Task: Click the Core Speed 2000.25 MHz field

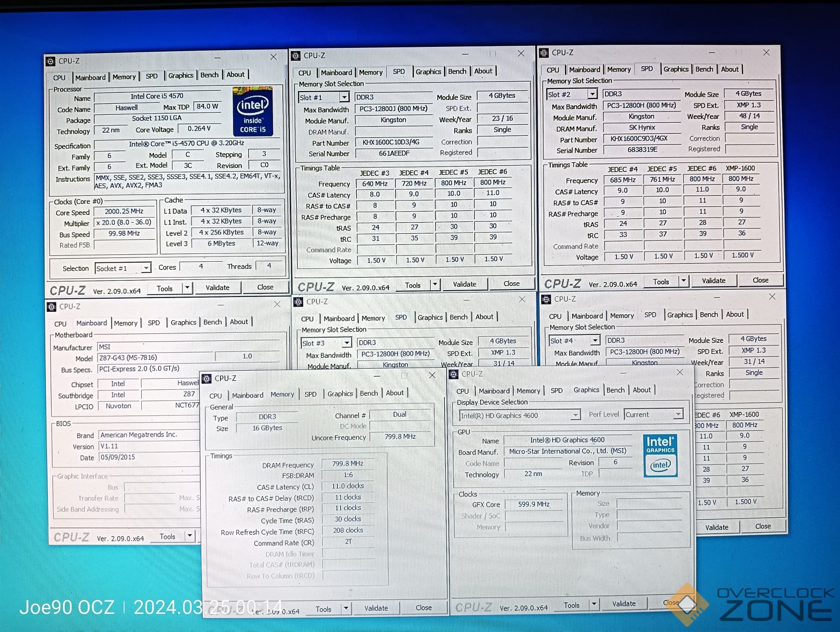Action: pyautogui.click(x=124, y=211)
